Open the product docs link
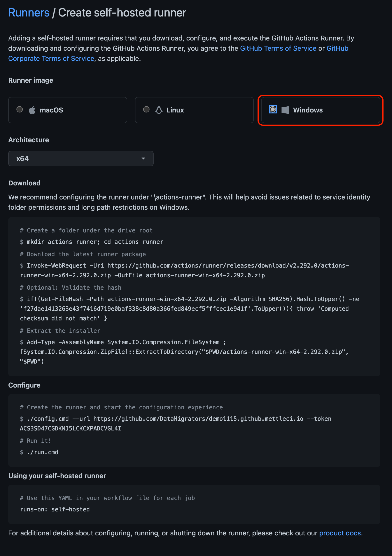The width and height of the screenshot is (392, 556). pyautogui.click(x=340, y=533)
